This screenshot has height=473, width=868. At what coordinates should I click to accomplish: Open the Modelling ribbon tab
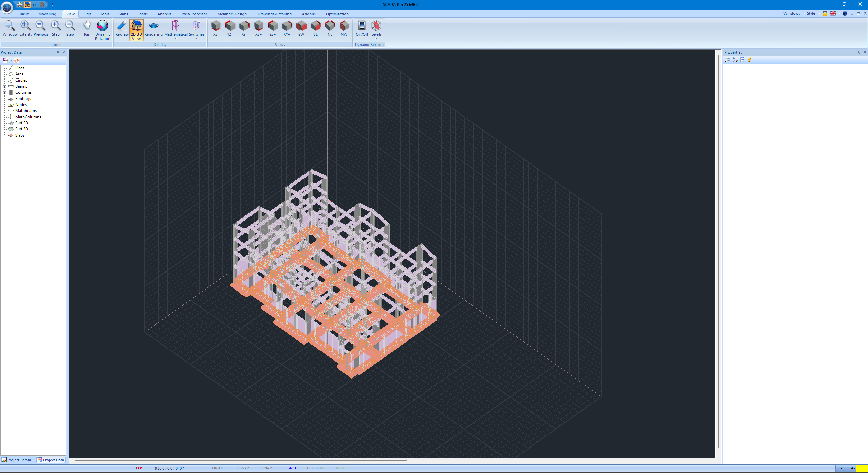point(47,14)
